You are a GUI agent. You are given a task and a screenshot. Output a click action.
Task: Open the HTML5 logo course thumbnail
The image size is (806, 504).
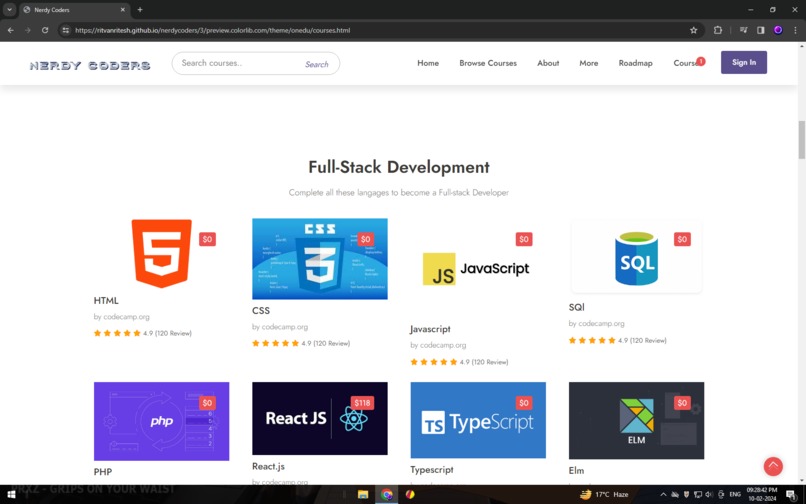click(161, 254)
